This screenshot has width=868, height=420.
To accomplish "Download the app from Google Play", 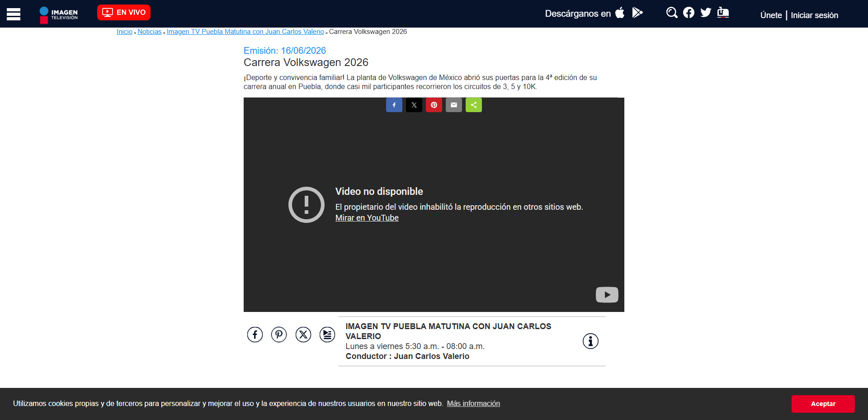I will point(637,13).
